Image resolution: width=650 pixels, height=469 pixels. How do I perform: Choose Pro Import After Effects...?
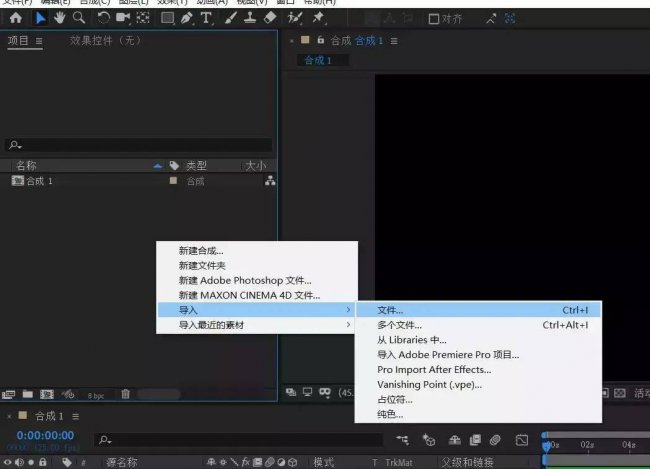(x=478, y=370)
